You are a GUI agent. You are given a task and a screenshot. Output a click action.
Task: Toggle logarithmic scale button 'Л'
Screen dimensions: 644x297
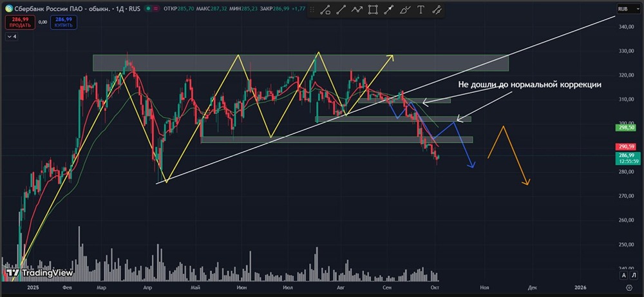pos(634,275)
